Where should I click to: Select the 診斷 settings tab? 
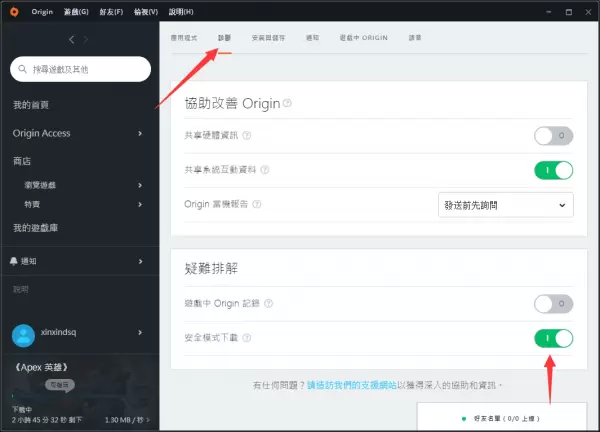coord(225,37)
